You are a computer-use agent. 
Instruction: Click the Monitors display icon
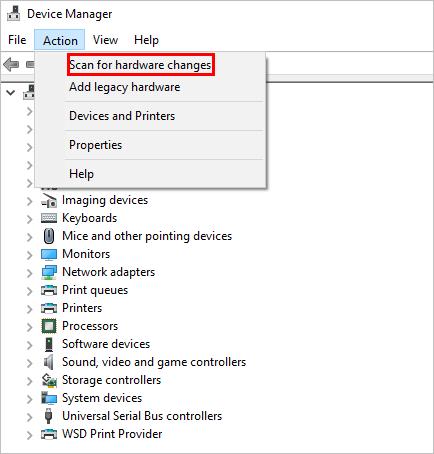pos(49,254)
